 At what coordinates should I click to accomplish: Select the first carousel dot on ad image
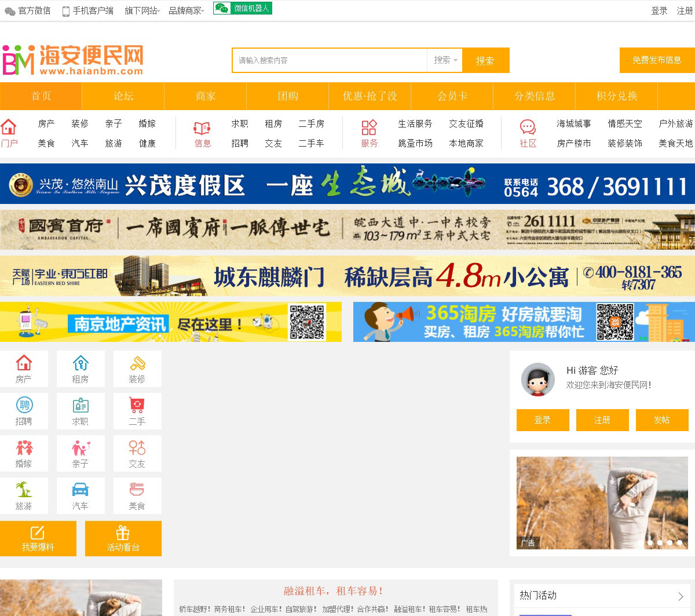(x=650, y=543)
